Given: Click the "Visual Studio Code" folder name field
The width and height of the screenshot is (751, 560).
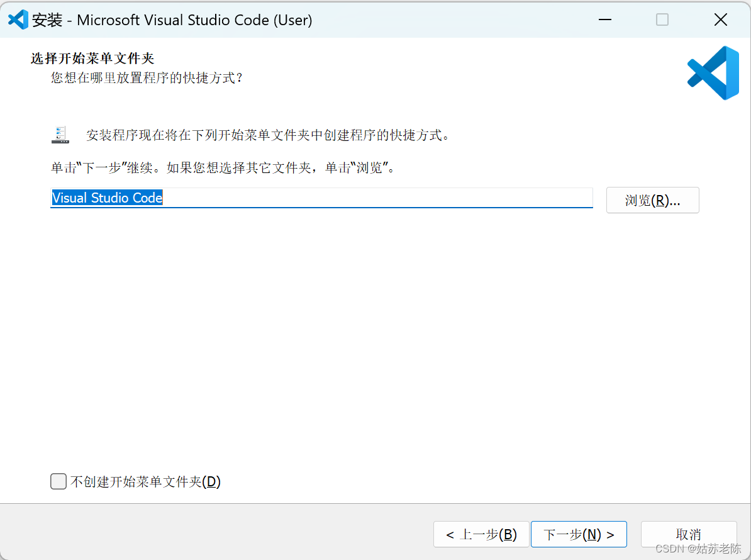Looking at the screenshot, I should coord(321,198).
